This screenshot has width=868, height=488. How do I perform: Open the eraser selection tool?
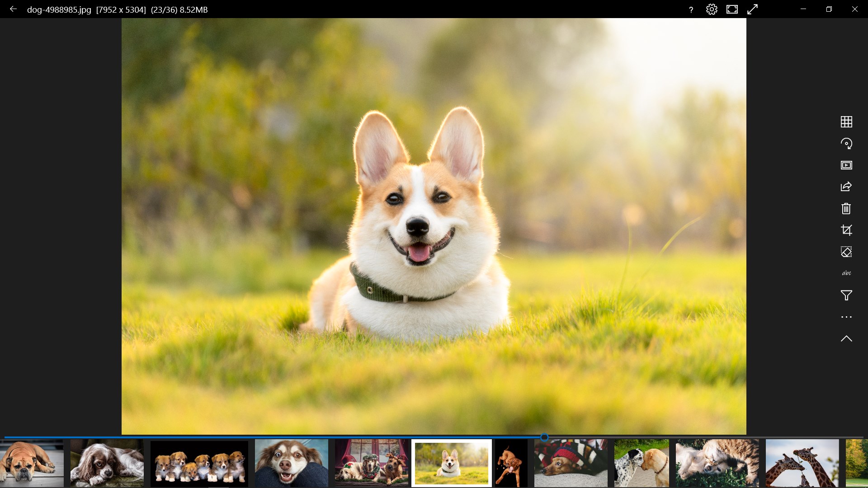point(846,252)
